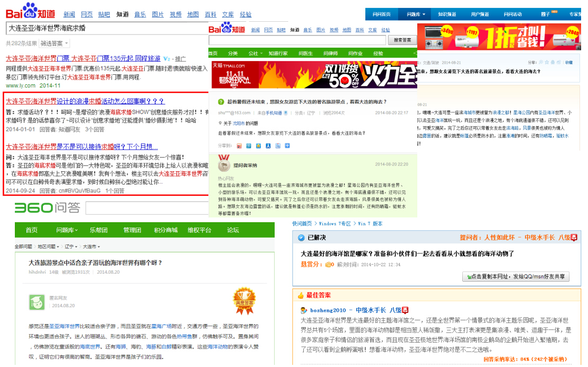
Task: Click the 收藏 link
Action: (x=569, y=63)
